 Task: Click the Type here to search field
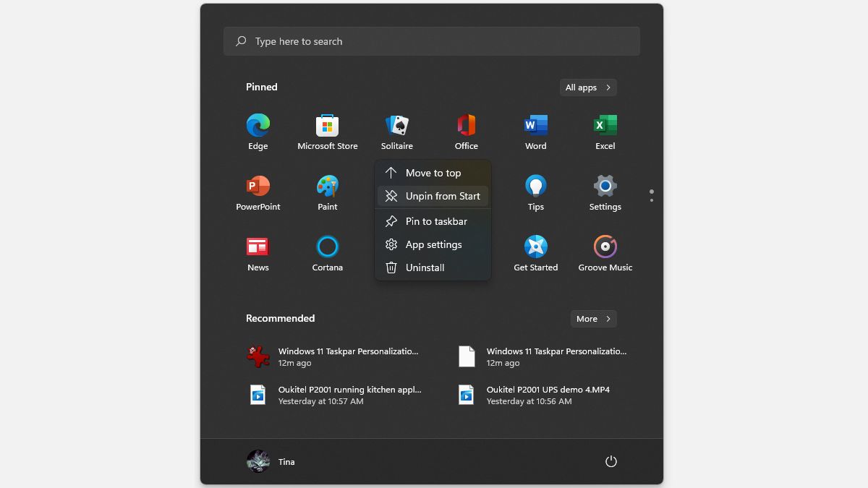click(x=432, y=41)
